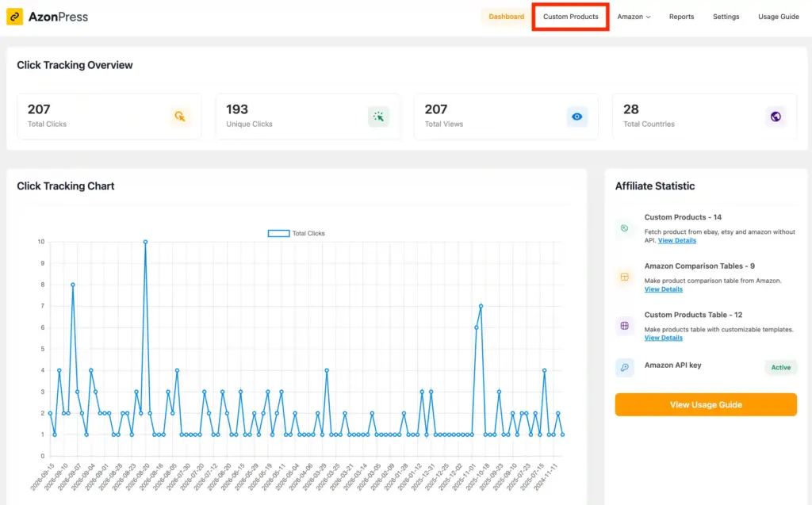Open the Dashboard tab

(507, 17)
